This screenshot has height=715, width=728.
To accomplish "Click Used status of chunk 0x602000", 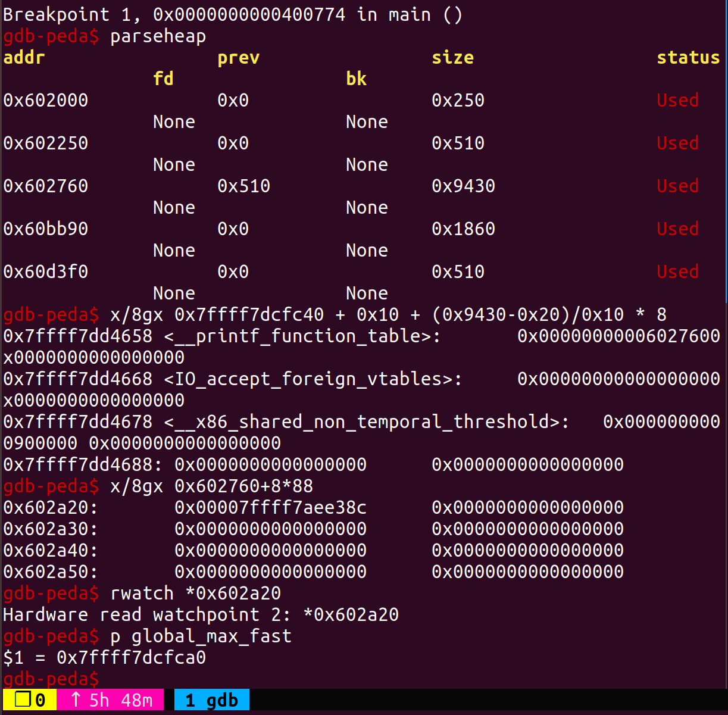I will tap(677, 100).
